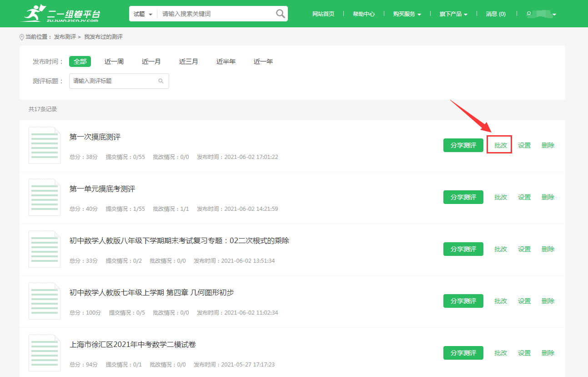The width and height of the screenshot is (588, 377).
Task: Click 删除 for 二次根式的乘除 test
Action: (548, 249)
